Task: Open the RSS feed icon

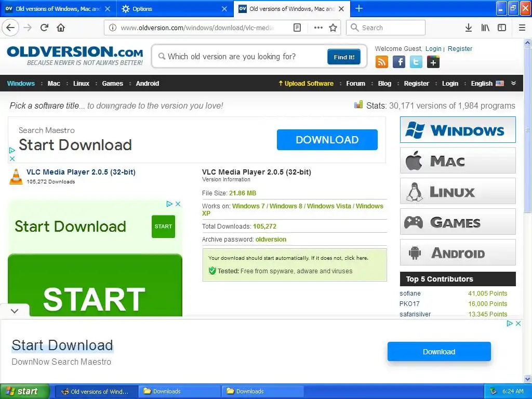Action: (x=382, y=62)
